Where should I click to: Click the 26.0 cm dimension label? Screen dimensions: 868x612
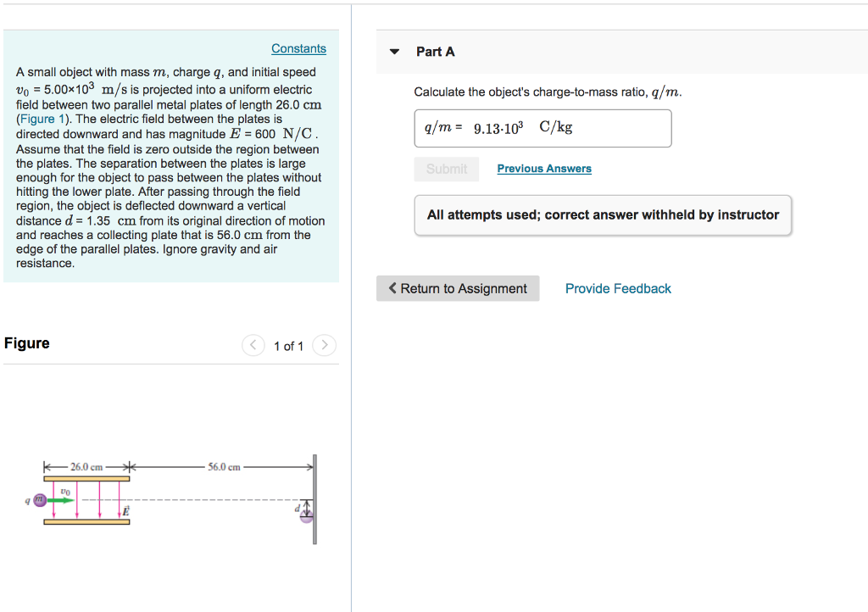click(x=86, y=466)
